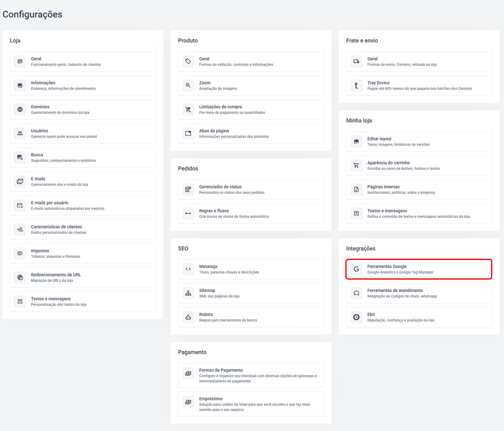Click the Abas da página tab icon

coord(188,134)
